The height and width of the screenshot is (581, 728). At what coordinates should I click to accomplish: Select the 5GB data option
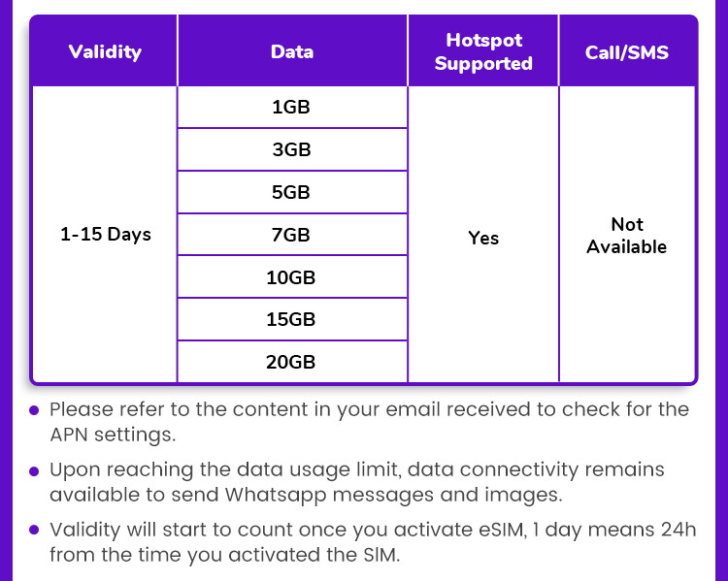(292, 192)
